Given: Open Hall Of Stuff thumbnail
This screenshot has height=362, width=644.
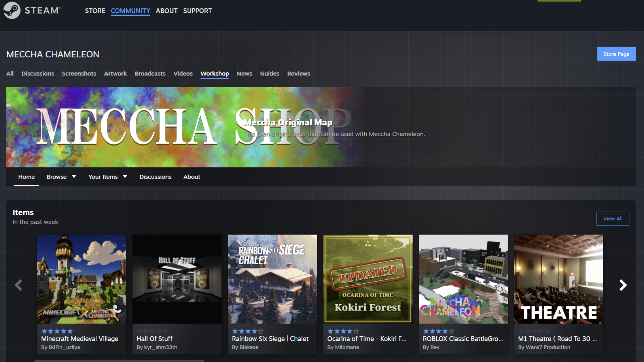Looking at the screenshot, I should [177, 279].
